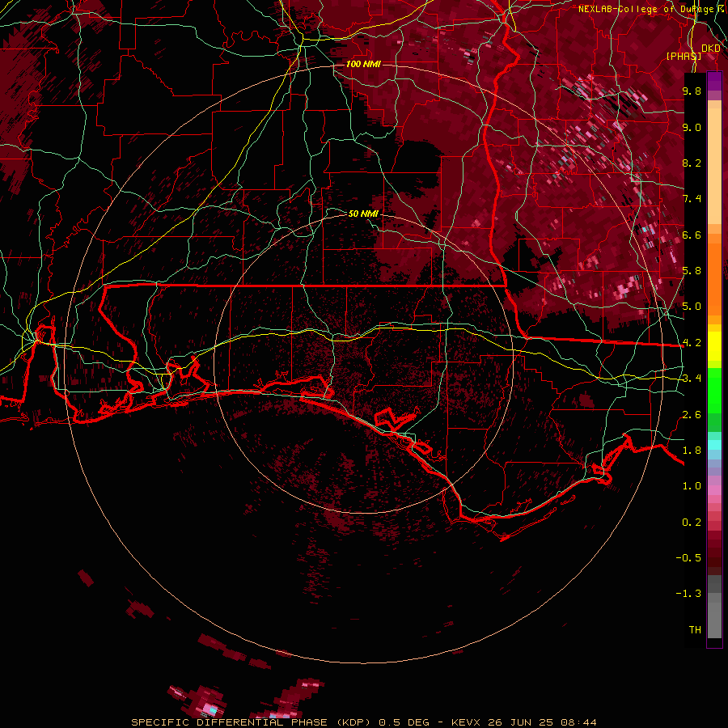Pick the orange band of the color legend

pyautogui.click(x=714, y=278)
